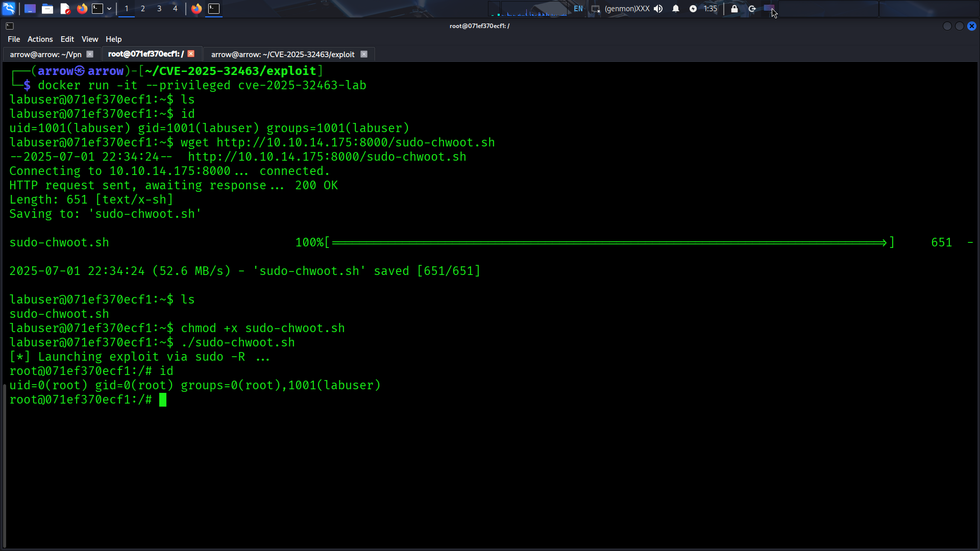980x551 pixels.
Task: Close the terminal window
Action: click(972, 26)
